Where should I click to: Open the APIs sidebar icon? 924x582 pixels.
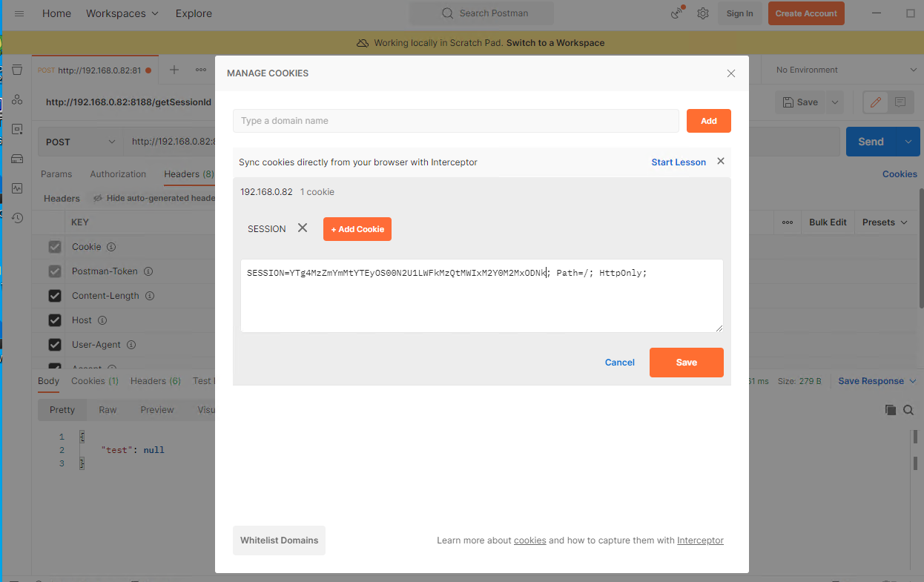click(17, 99)
